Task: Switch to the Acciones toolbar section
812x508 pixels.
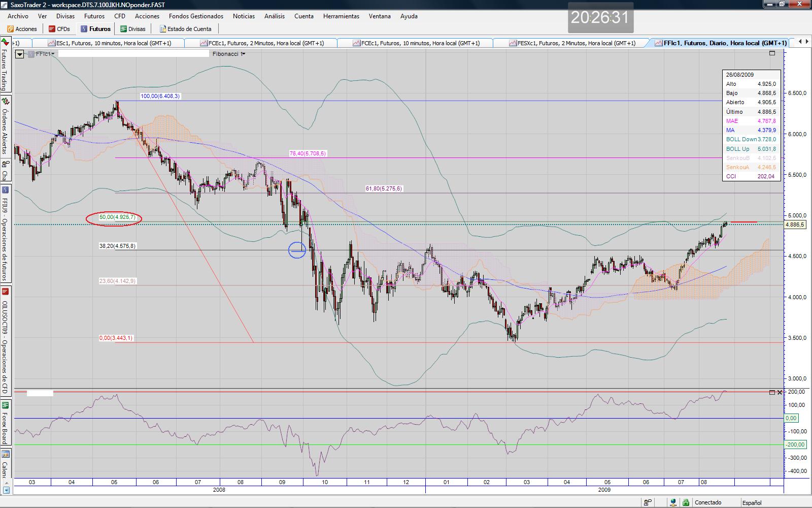Action: click(22, 29)
